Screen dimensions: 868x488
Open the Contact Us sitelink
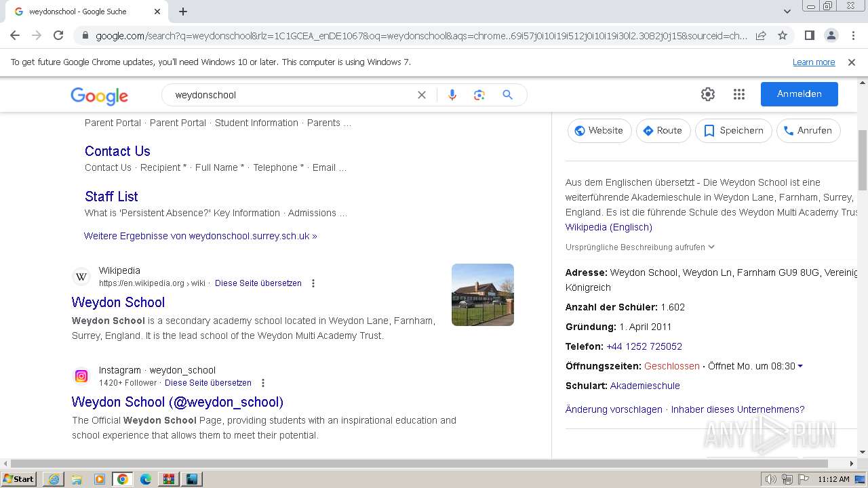coord(117,151)
